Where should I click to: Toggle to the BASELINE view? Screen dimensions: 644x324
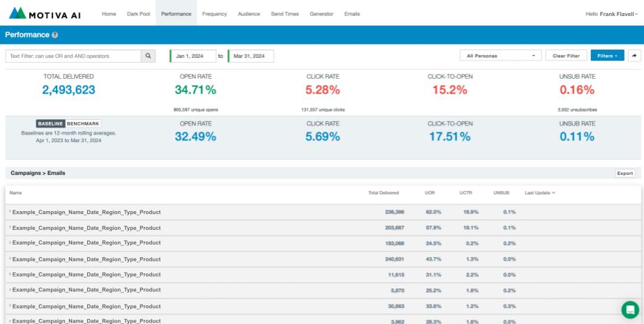(50, 123)
